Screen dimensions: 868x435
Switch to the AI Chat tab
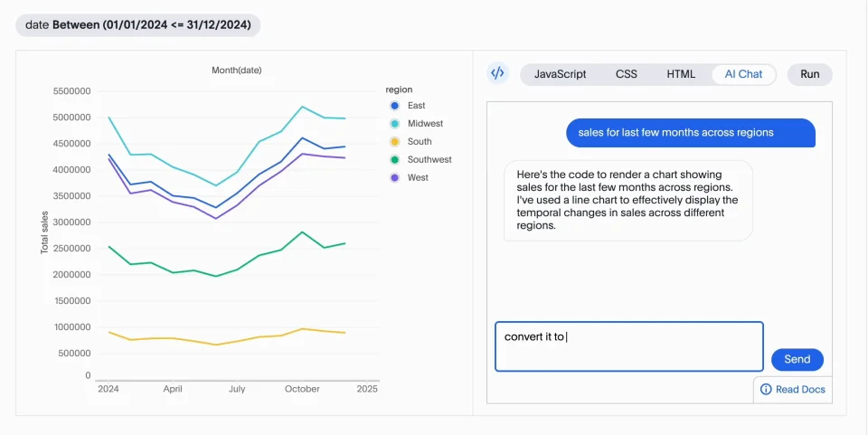tap(743, 74)
